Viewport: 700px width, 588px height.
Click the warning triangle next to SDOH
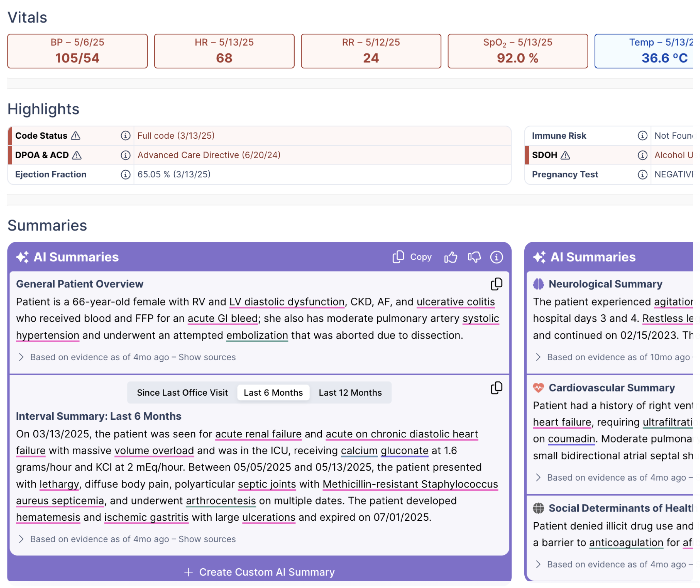pos(565,155)
